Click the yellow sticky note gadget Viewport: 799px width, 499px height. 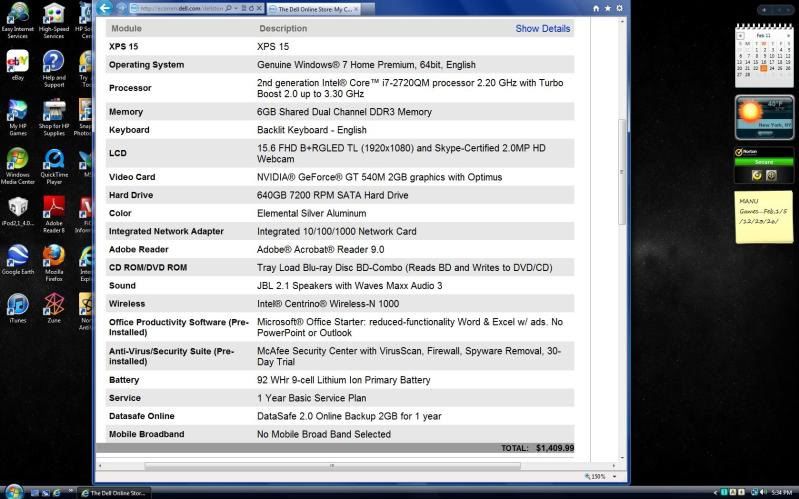click(764, 217)
